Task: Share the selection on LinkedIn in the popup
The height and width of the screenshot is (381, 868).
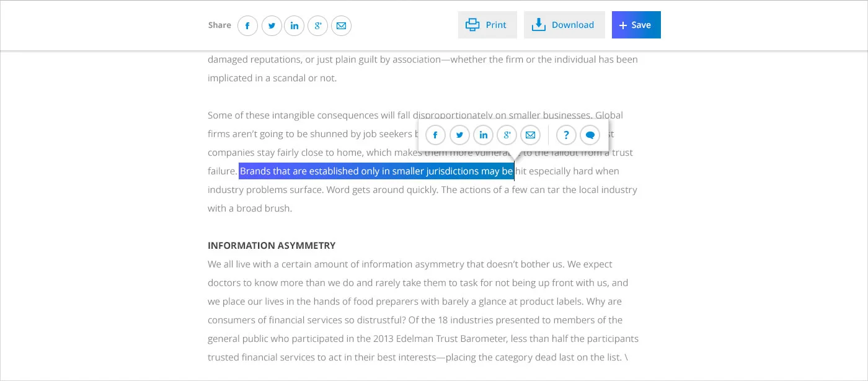Action: 483,135
